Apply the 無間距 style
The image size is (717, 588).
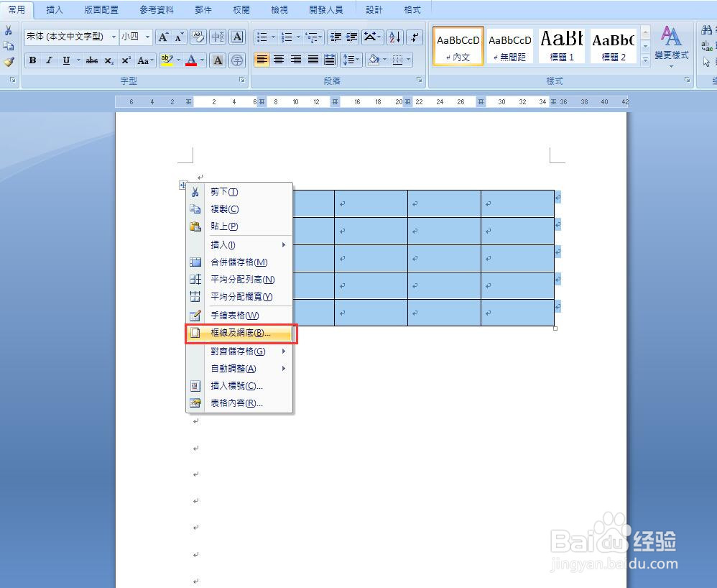tap(510, 46)
